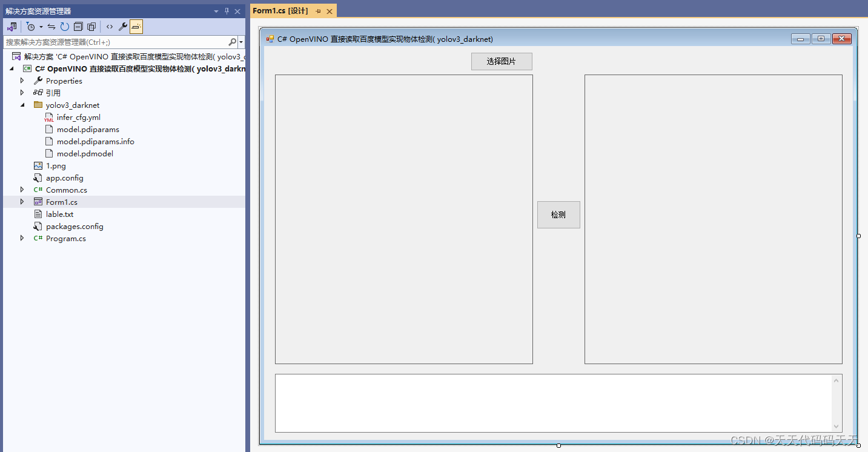Expand the Properties node
This screenshot has width=868, height=452.
click(22, 81)
